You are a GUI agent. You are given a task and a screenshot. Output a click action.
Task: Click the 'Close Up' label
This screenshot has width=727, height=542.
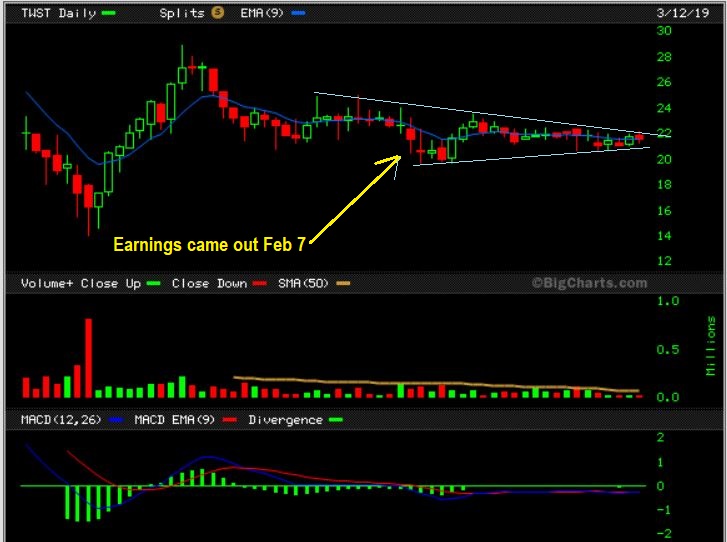point(111,283)
